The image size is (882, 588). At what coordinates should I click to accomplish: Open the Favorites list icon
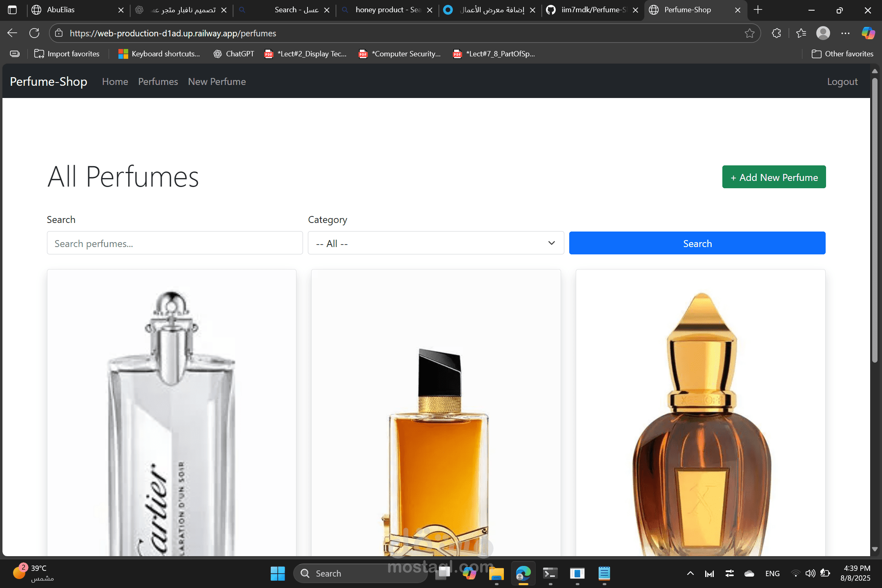801,33
